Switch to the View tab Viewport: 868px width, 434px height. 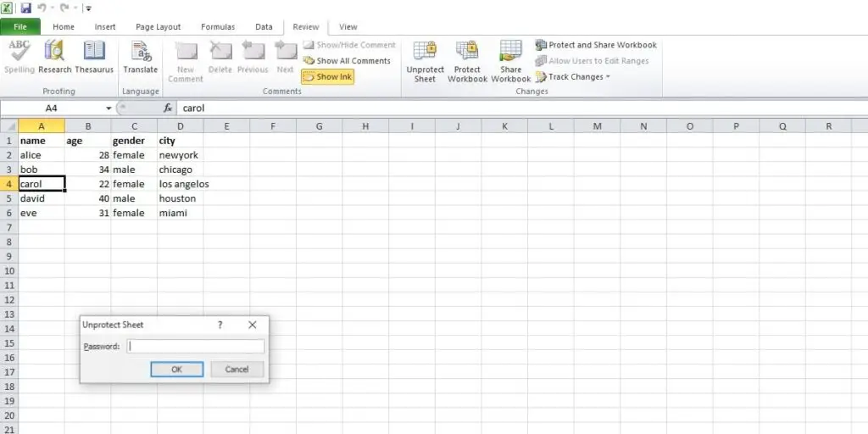point(348,26)
